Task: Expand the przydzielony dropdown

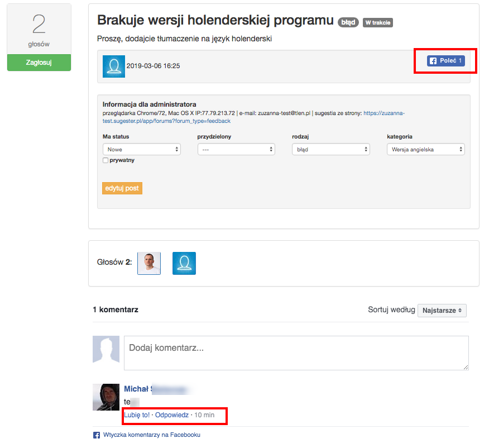Action: point(236,149)
